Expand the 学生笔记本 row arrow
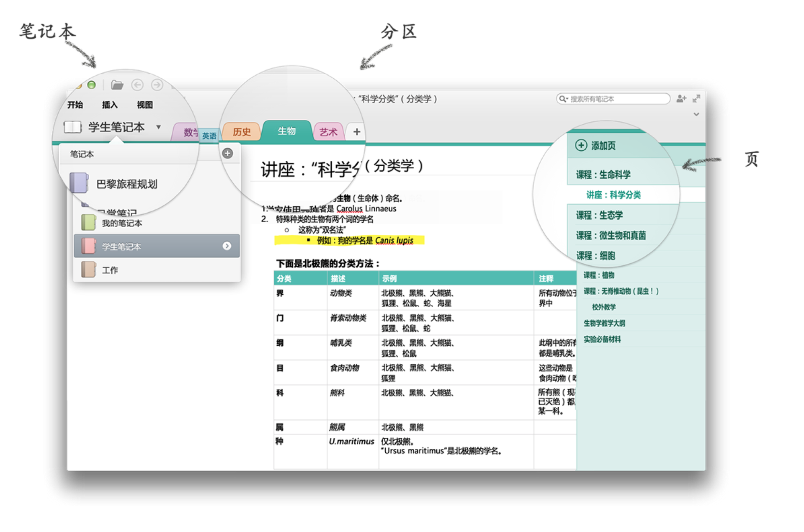This screenshot has width=804, height=532. 227,246
